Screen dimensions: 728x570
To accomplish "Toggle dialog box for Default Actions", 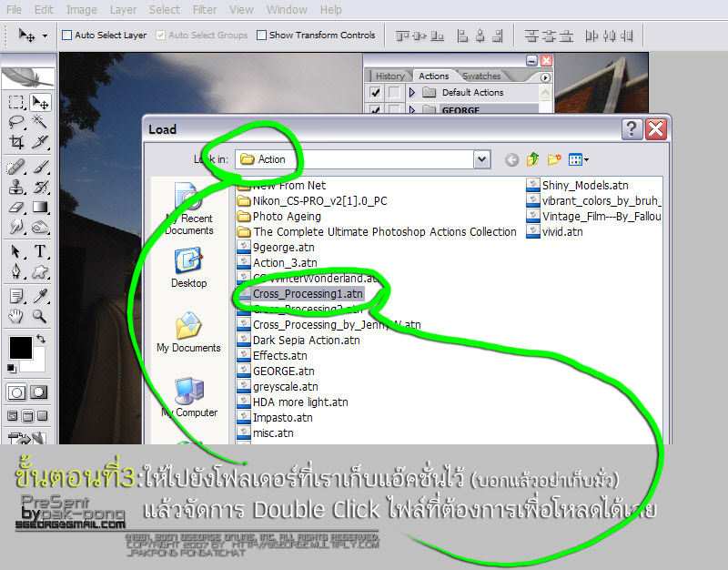I will pos(394,93).
